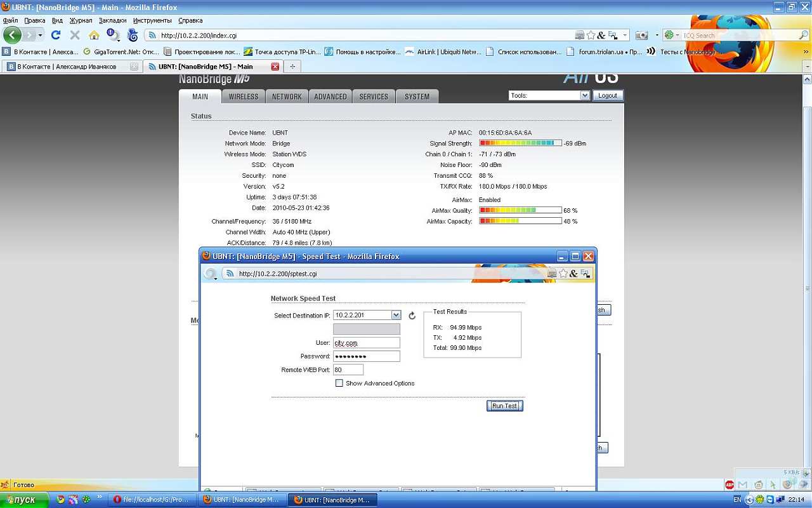Image resolution: width=812 pixels, height=508 pixels.
Task: Click the Signal Strength meter bar
Action: (x=520, y=144)
